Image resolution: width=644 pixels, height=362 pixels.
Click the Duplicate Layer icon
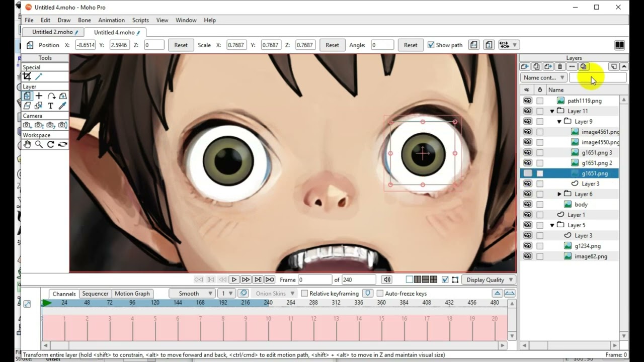(x=536, y=66)
